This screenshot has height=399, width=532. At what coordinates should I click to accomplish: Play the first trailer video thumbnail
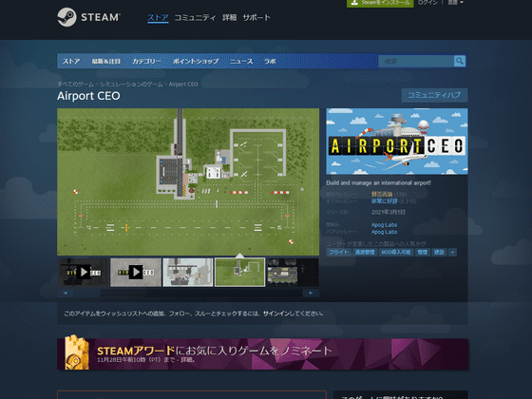coord(84,272)
